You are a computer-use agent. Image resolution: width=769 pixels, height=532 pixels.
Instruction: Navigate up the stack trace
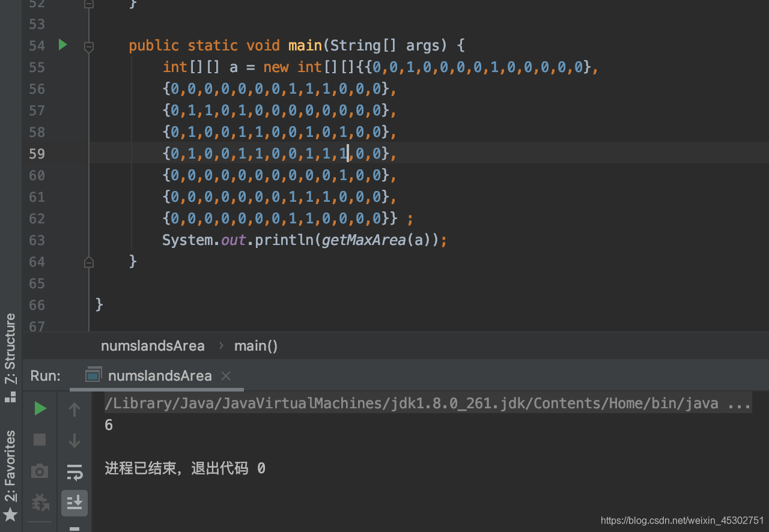point(74,410)
